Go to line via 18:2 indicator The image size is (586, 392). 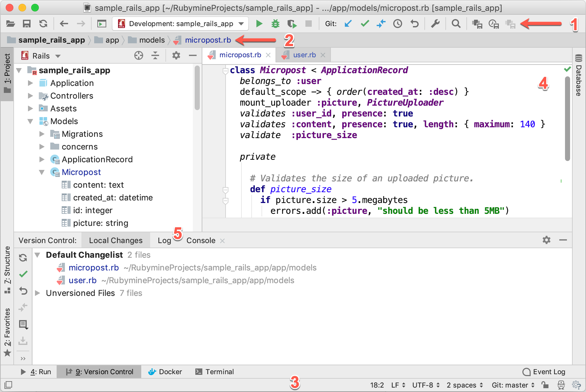(x=377, y=385)
